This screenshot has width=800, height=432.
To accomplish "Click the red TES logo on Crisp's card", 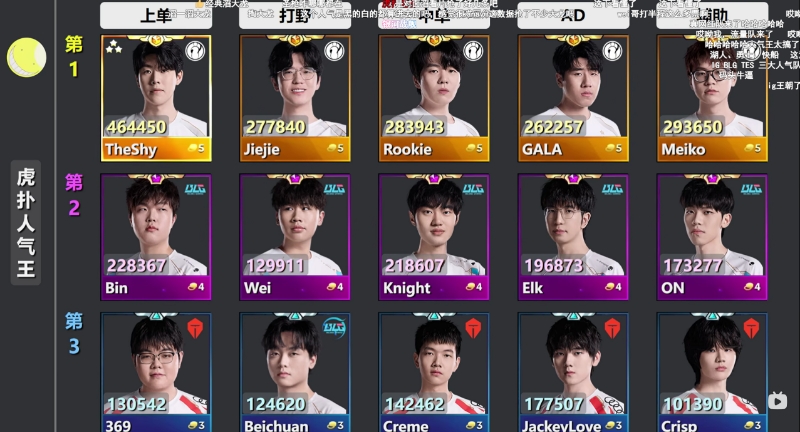I will tap(752, 328).
